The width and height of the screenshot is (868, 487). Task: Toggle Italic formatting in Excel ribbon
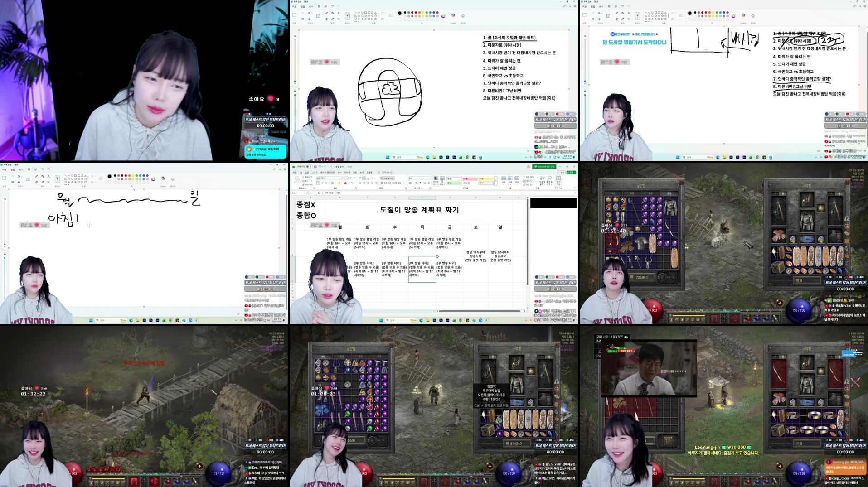322,183
